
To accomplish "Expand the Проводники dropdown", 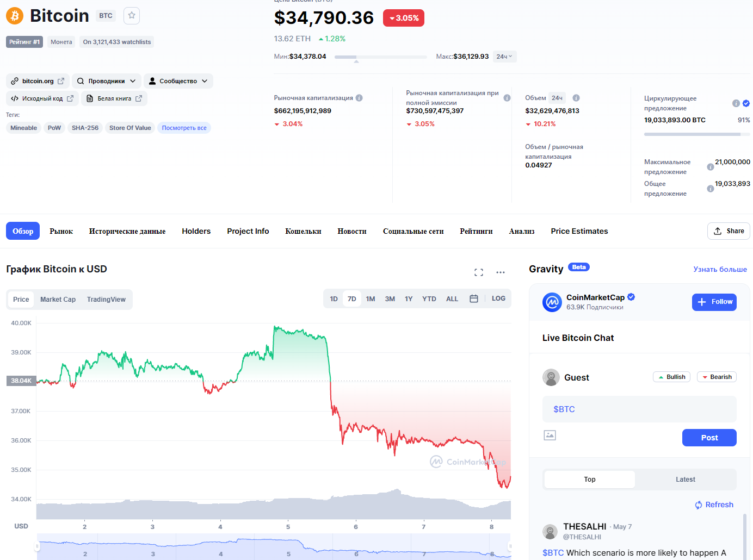I will pos(107,81).
